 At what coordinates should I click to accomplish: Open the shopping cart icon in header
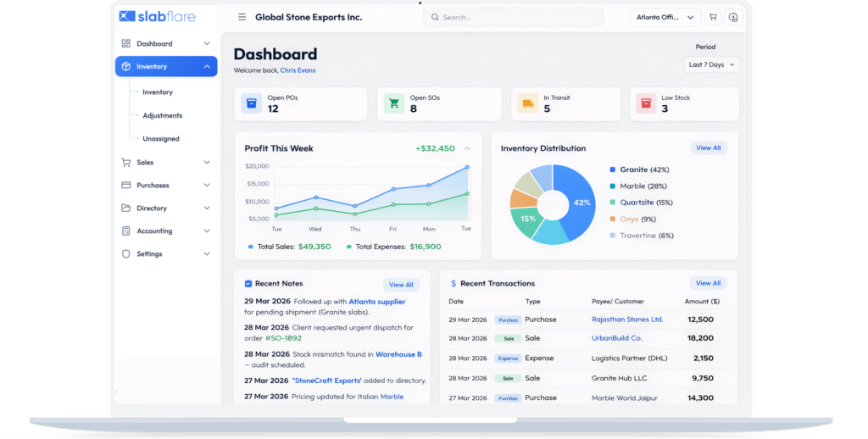pos(713,17)
